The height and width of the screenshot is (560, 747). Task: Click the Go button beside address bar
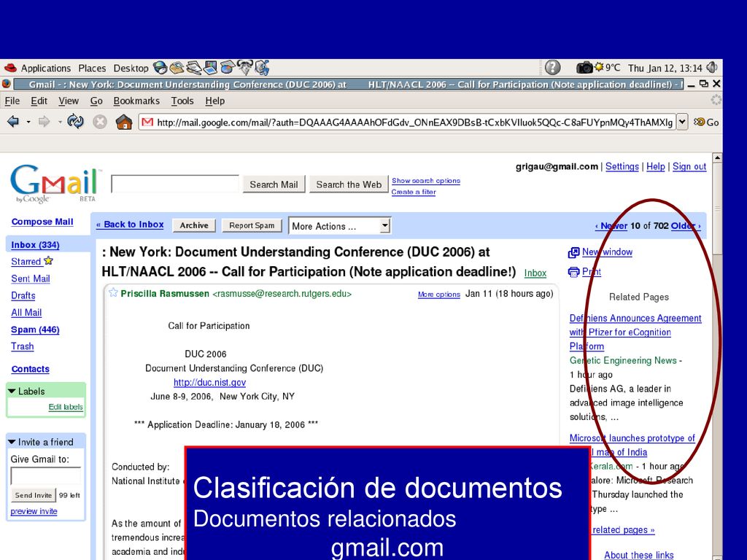707,122
